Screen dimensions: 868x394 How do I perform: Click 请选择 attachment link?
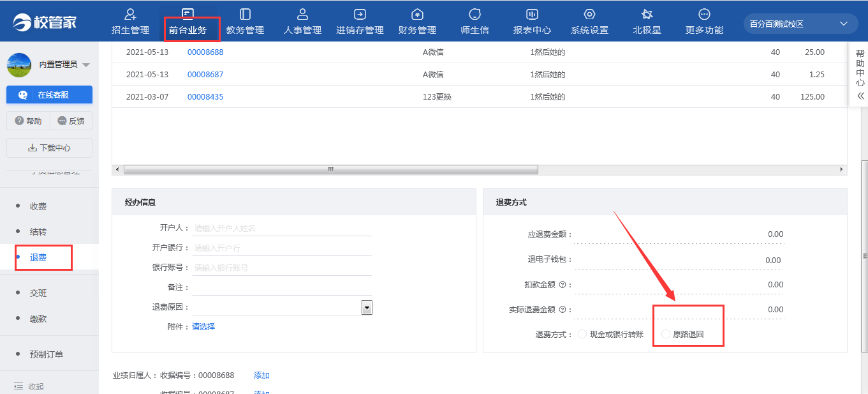[x=203, y=326]
